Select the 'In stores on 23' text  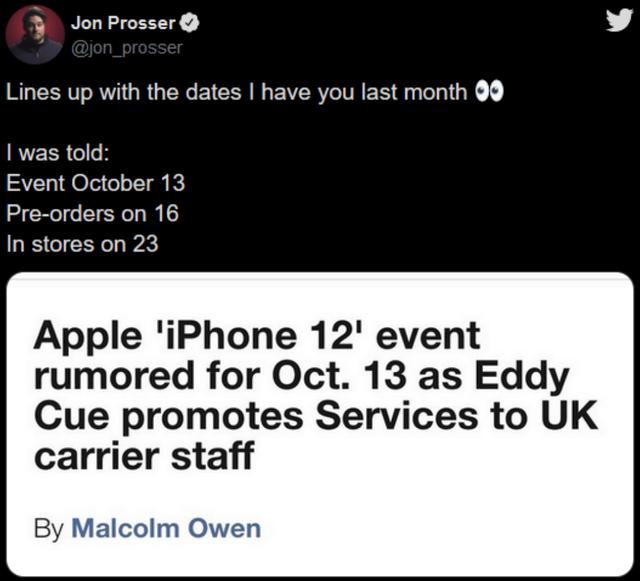click(82, 244)
